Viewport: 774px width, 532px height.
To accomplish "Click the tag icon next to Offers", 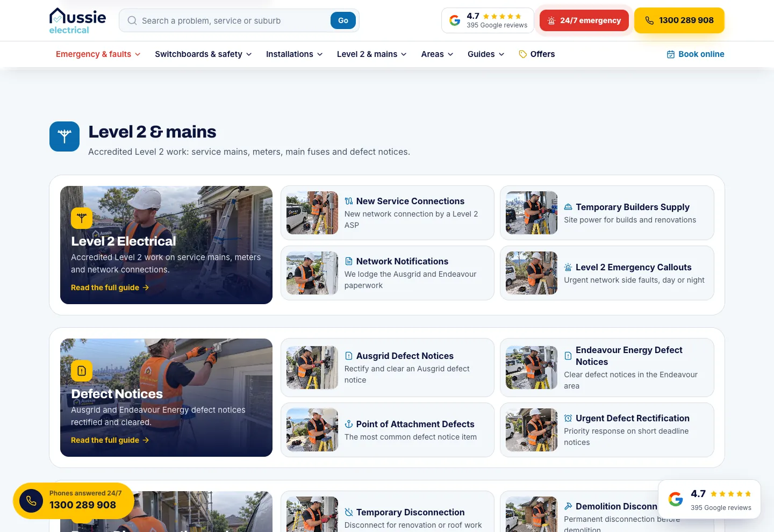I will pyautogui.click(x=522, y=54).
